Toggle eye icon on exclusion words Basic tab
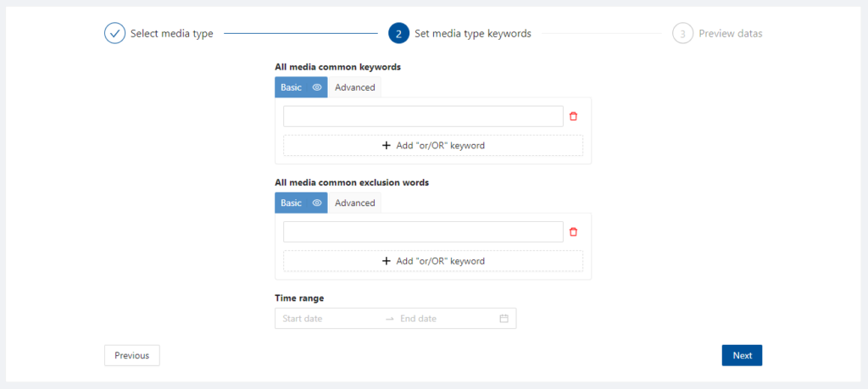 tap(317, 203)
